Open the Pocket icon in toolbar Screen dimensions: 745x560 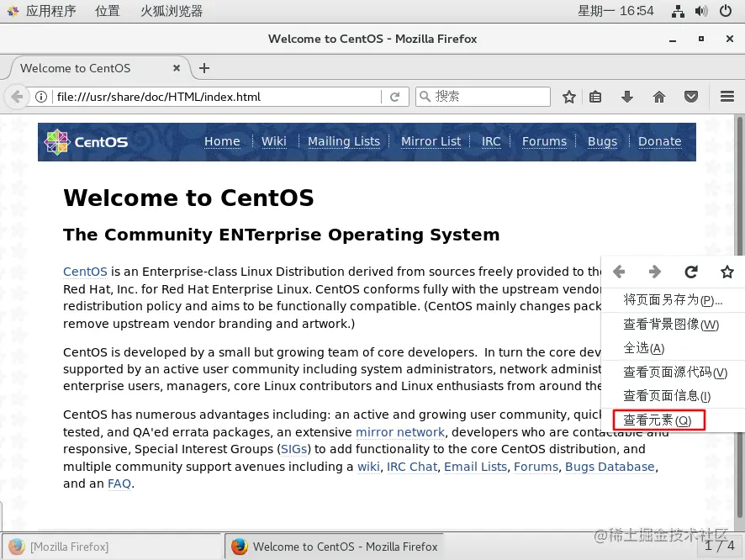[x=691, y=97]
